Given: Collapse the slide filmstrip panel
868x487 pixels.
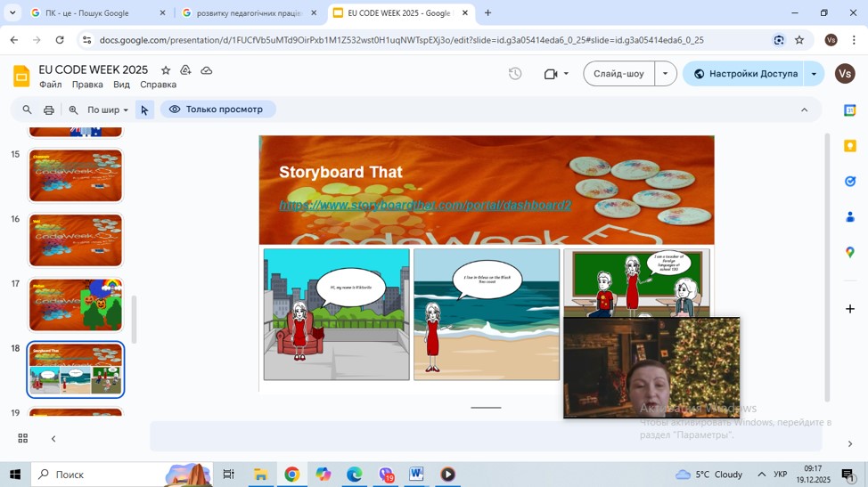Looking at the screenshot, I should click(x=53, y=438).
